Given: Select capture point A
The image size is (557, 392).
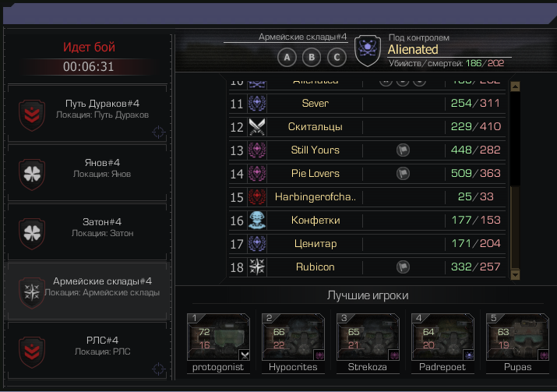Looking at the screenshot, I should [x=287, y=57].
